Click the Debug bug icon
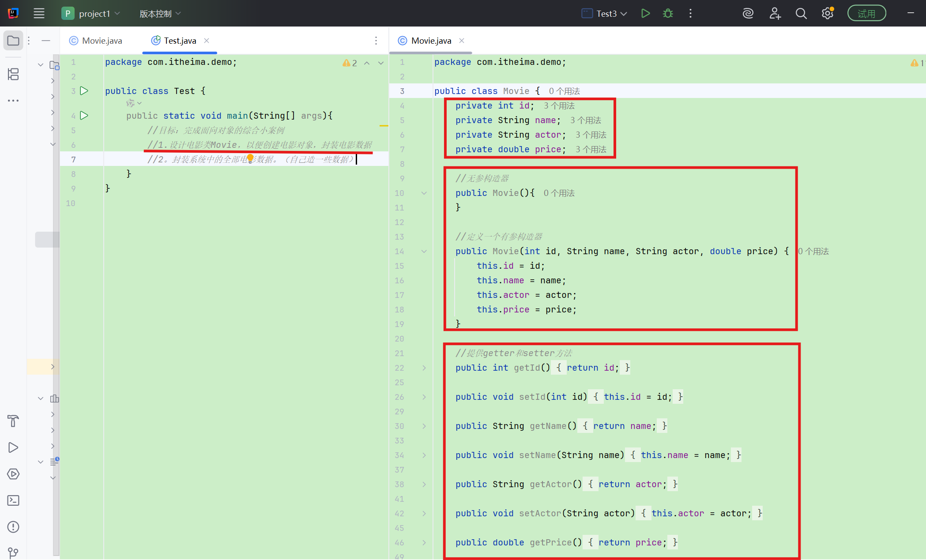The height and width of the screenshot is (560, 926). point(668,13)
